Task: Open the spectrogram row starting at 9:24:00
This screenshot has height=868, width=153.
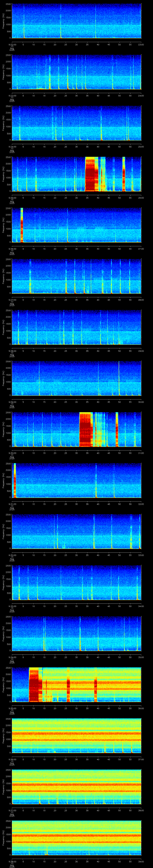Action: pos(76,123)
